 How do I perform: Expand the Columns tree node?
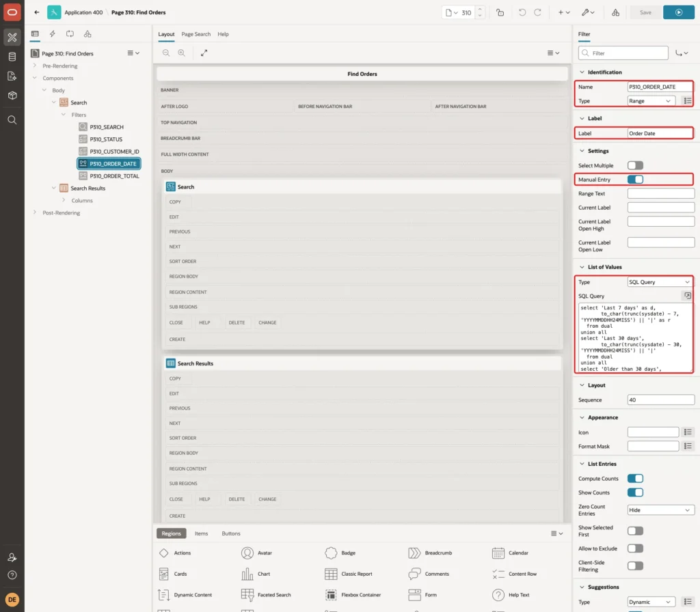[64, 200]
